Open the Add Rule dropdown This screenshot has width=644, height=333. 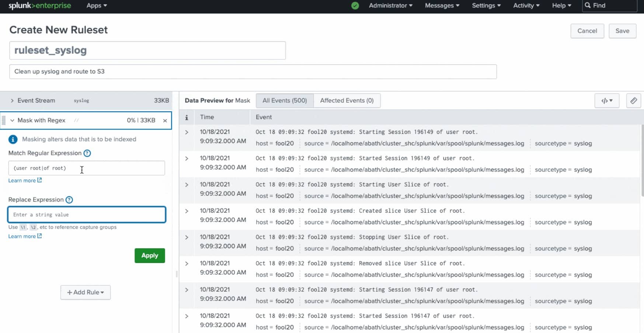pos(86,292)
